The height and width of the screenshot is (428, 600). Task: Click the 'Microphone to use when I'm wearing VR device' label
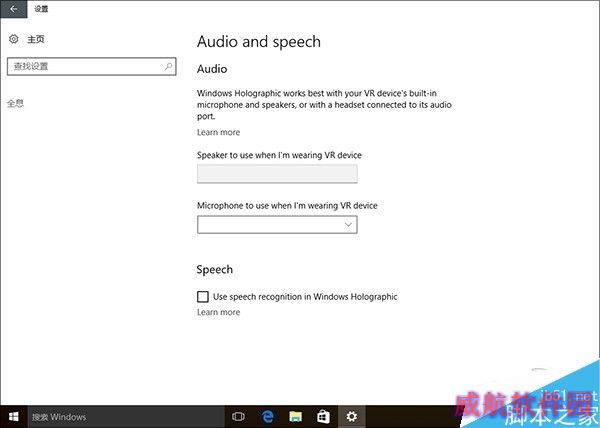(x=287, y=205)
